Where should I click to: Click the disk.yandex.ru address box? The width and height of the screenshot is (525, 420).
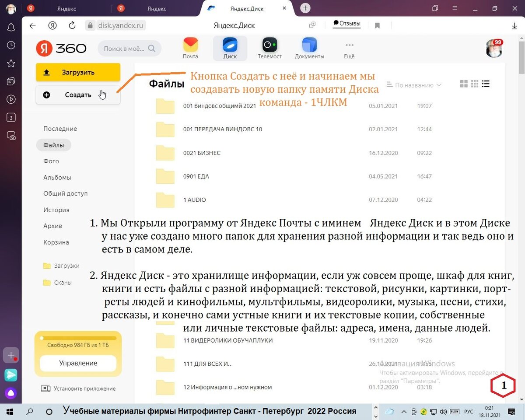click(x=115, y=26)
